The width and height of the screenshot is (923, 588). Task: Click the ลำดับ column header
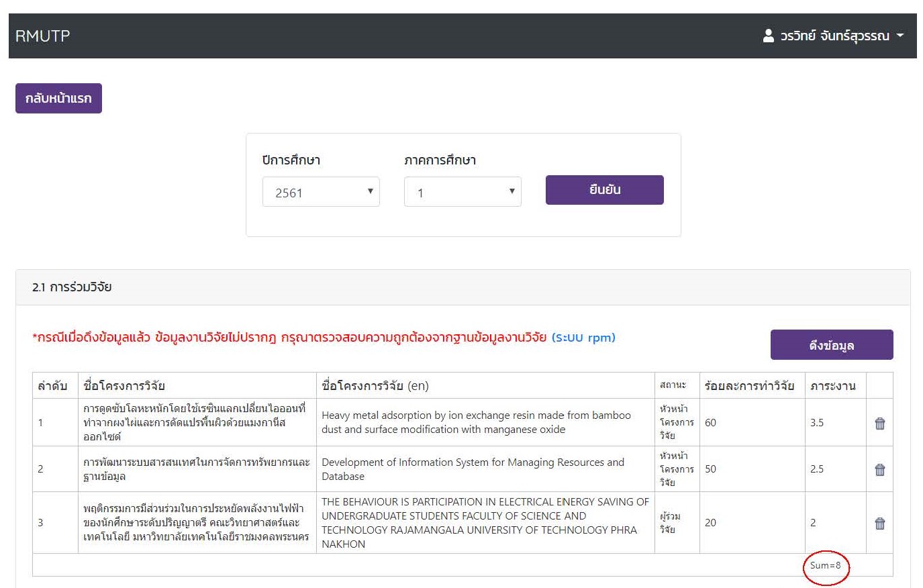[x=52, y=386]
